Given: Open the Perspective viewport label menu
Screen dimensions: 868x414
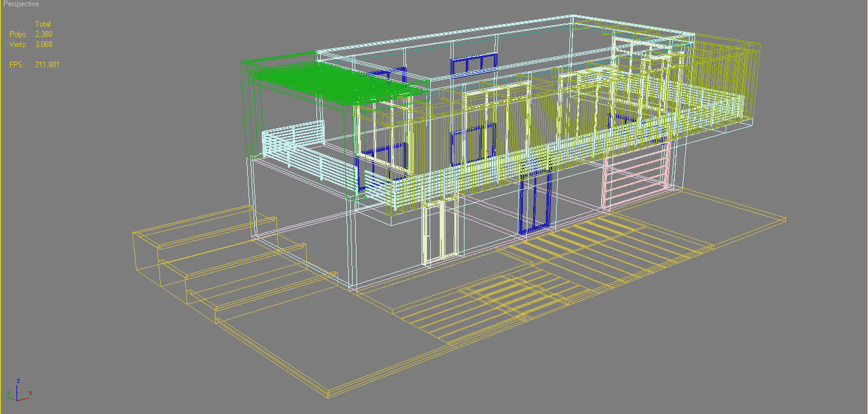Looking at the screenshot, I should point(21,4).
